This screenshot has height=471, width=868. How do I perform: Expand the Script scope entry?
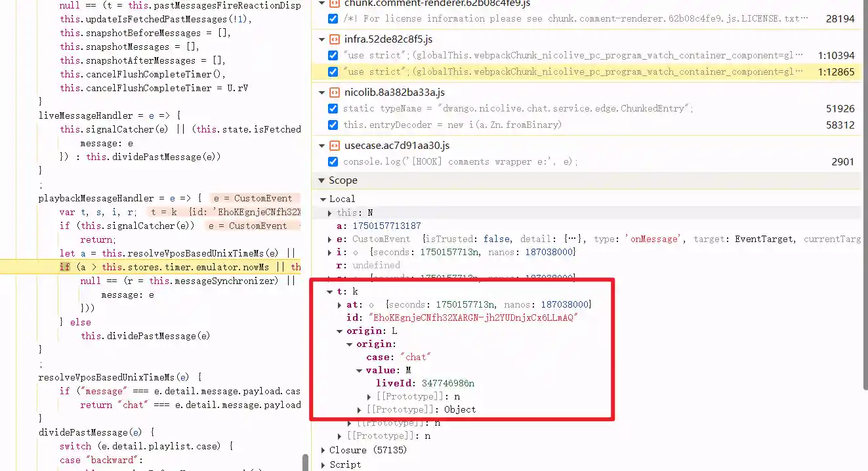coord(323,464)
